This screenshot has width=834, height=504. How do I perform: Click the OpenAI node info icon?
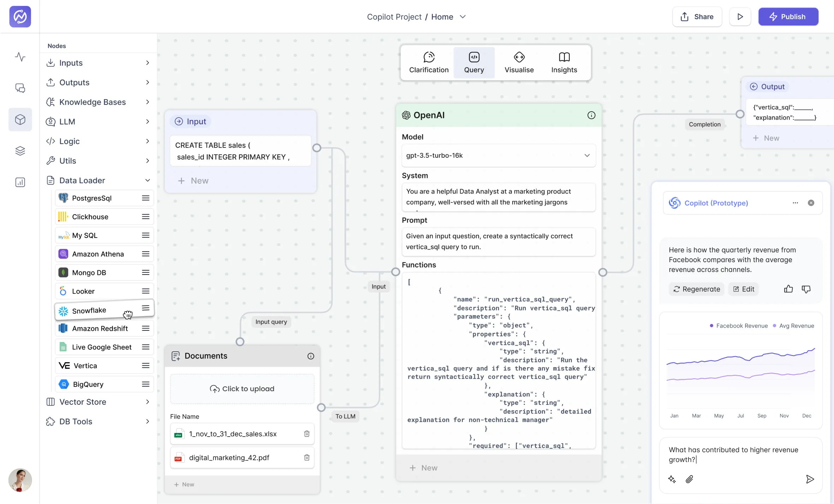[x=591, y=115]
